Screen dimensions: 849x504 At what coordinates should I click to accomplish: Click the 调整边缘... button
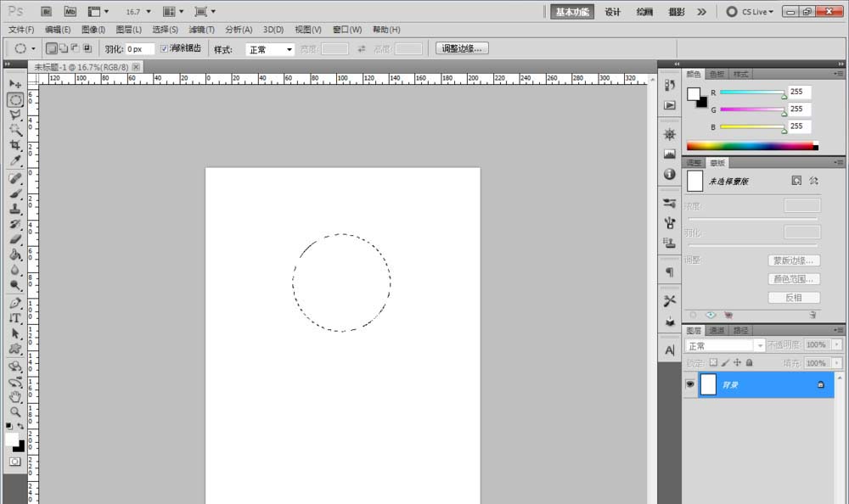click(462, 48)
